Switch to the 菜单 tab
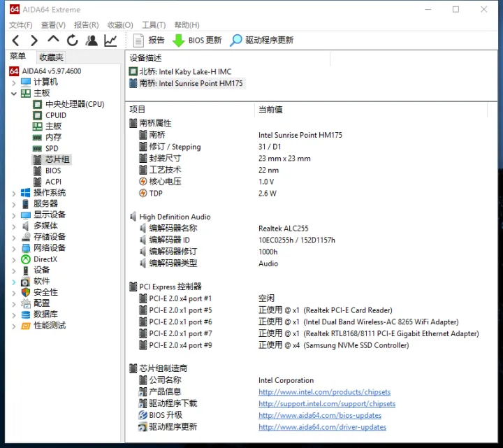This screenshot has height=448, width=503. 17,56
